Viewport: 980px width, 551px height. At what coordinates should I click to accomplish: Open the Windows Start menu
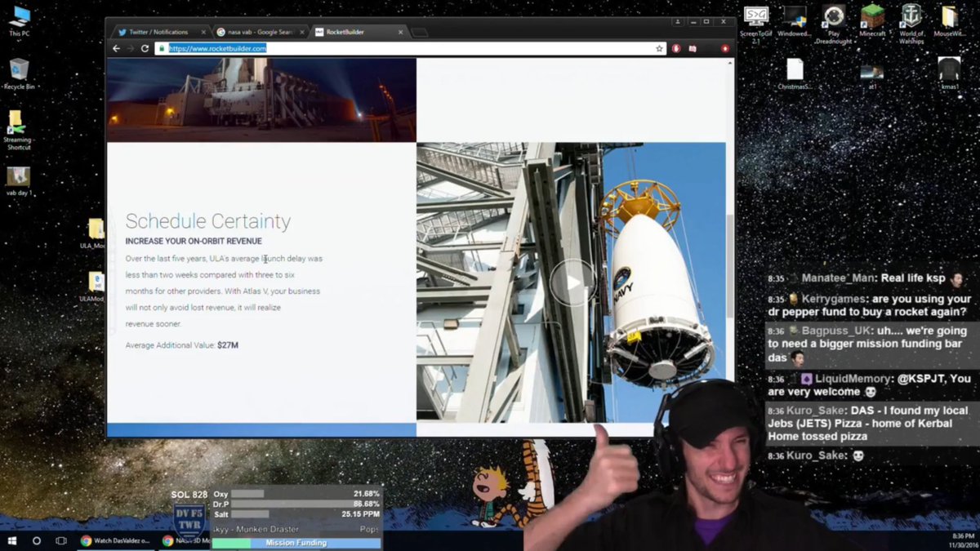pyautogui.click(x=12, y=540)
